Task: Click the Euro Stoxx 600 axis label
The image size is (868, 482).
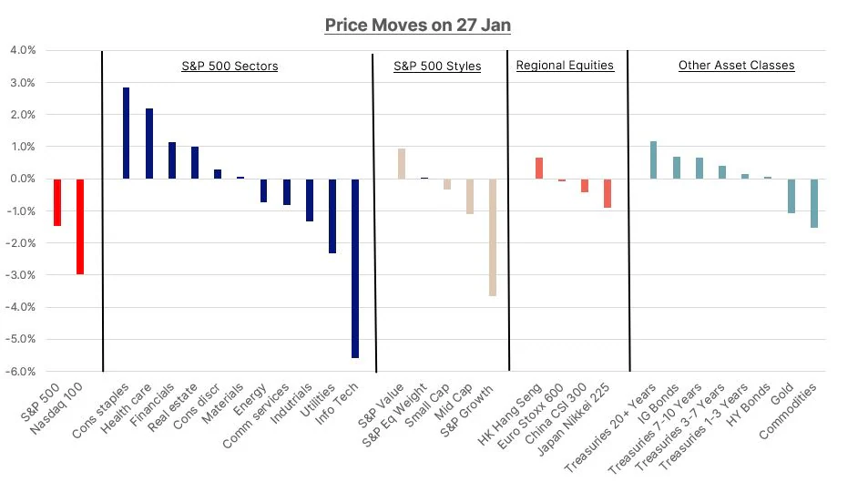Action: tap(530, 416)
